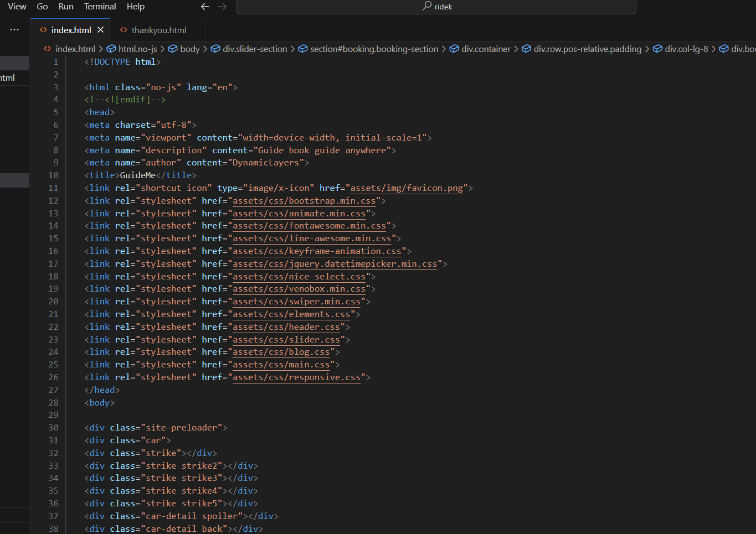Image resolution: width=756 pixels, height=534 pixels.
Task: Click div.container breadcrumb item
Action: point(486,49)
